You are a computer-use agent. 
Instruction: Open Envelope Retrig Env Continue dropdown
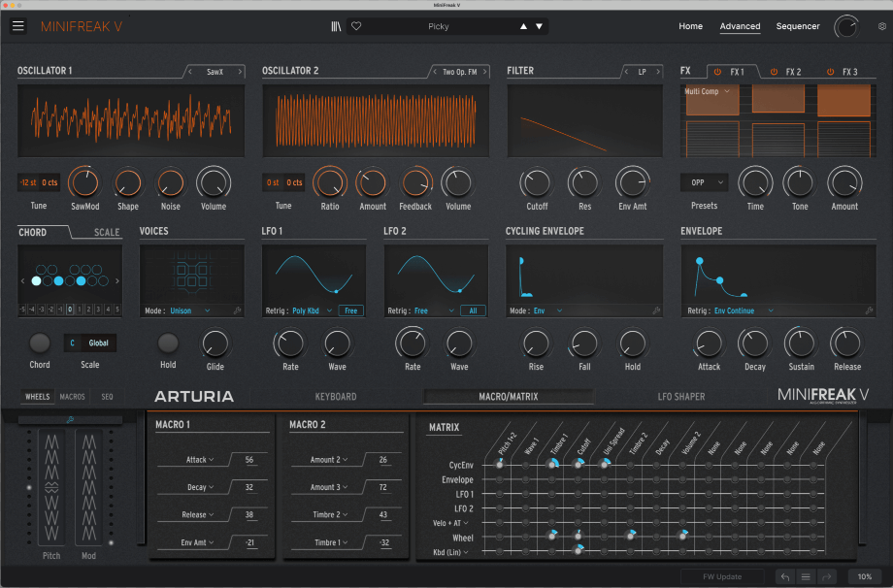coord(744,310)
